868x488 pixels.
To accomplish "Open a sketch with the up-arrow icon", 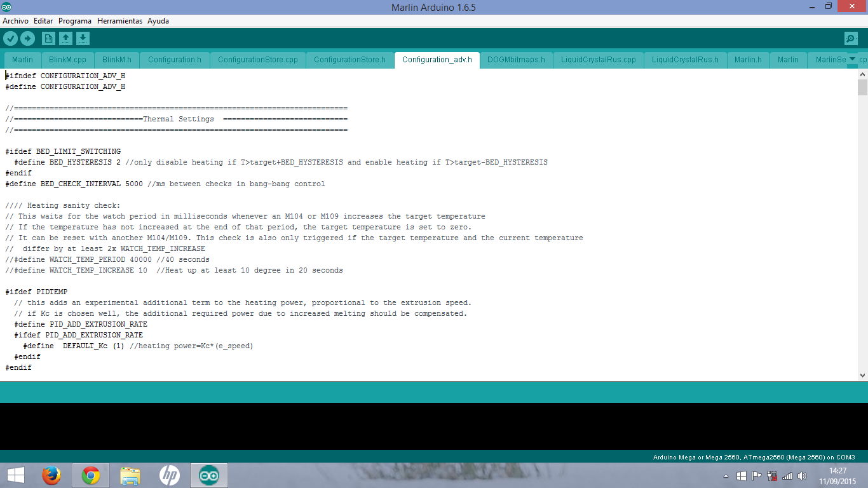I will (65, 39).
